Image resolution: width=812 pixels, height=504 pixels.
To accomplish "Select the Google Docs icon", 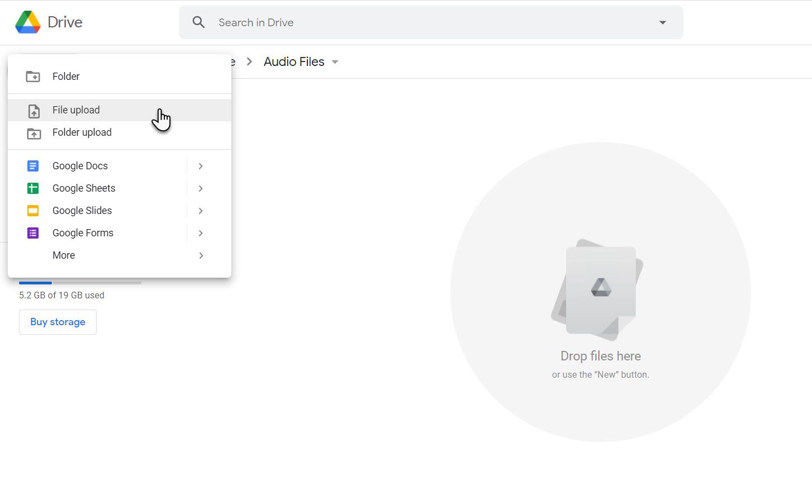I will (32, 165).
